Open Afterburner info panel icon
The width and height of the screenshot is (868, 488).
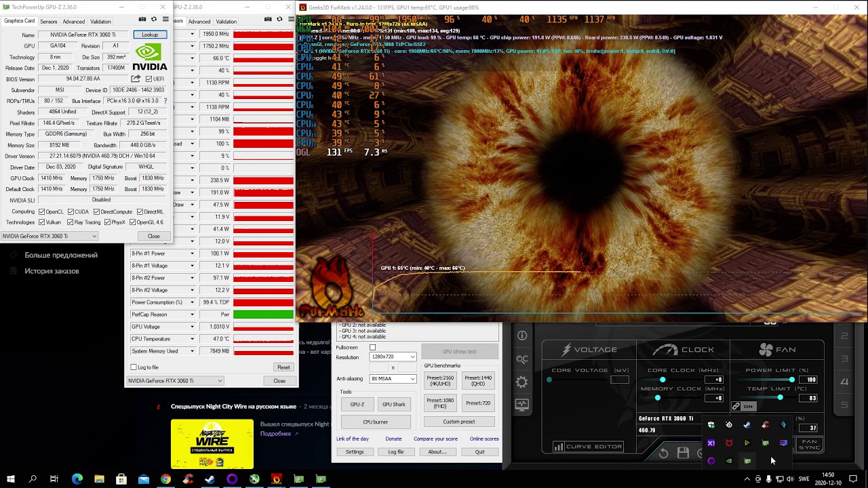pos(522,335)
